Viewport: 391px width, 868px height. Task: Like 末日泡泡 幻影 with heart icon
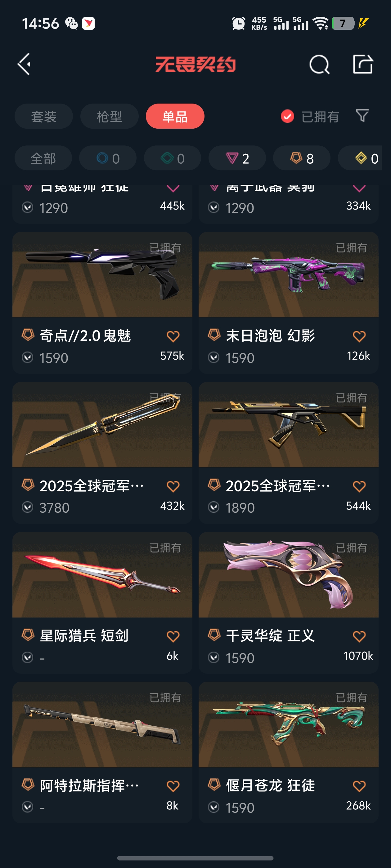[359, 336]
